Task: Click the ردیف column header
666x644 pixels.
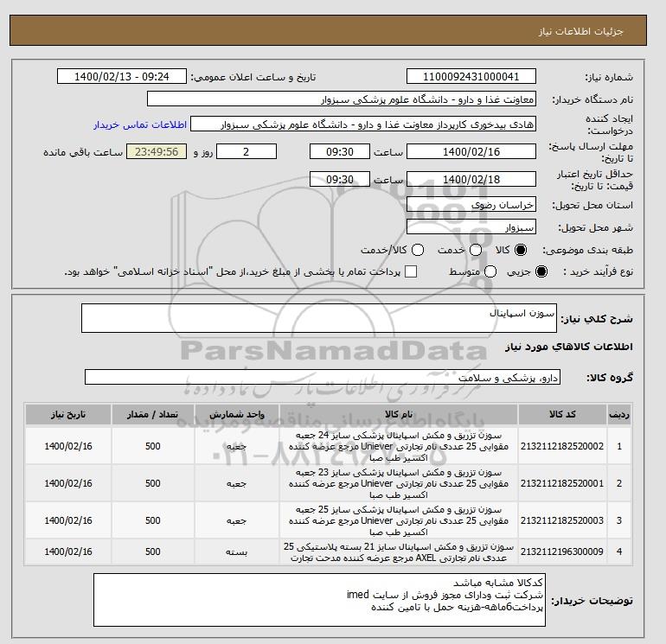Action: pos(619,414)
